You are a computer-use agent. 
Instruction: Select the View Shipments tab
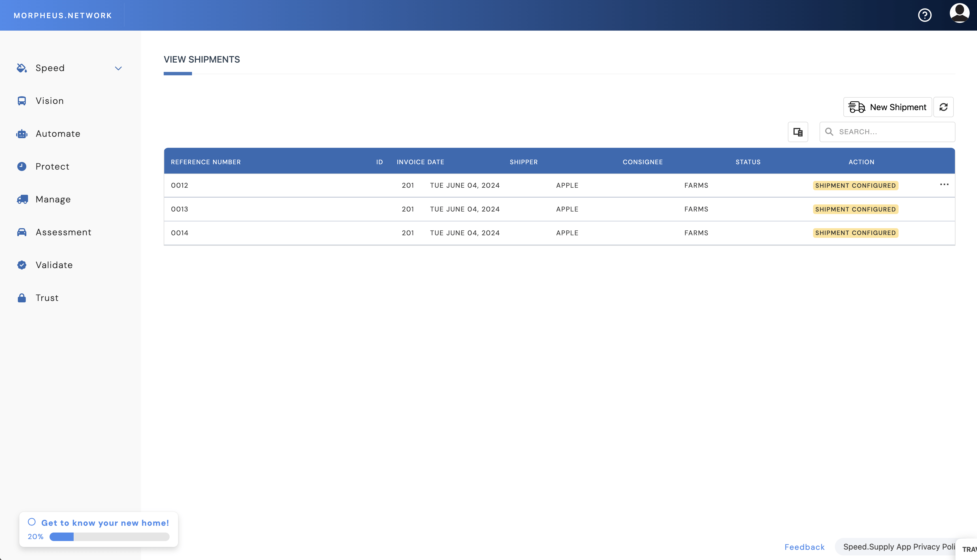[x=202, y=60]
